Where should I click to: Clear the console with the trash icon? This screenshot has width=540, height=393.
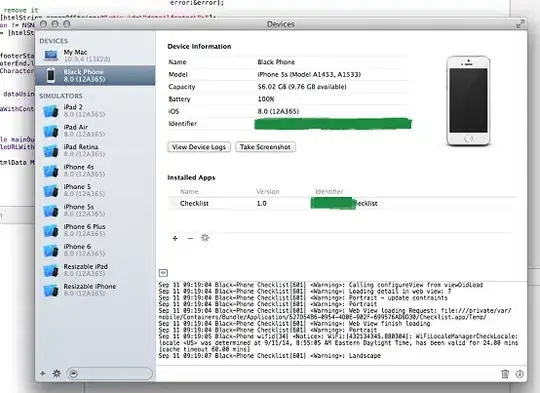coord(505,374)
